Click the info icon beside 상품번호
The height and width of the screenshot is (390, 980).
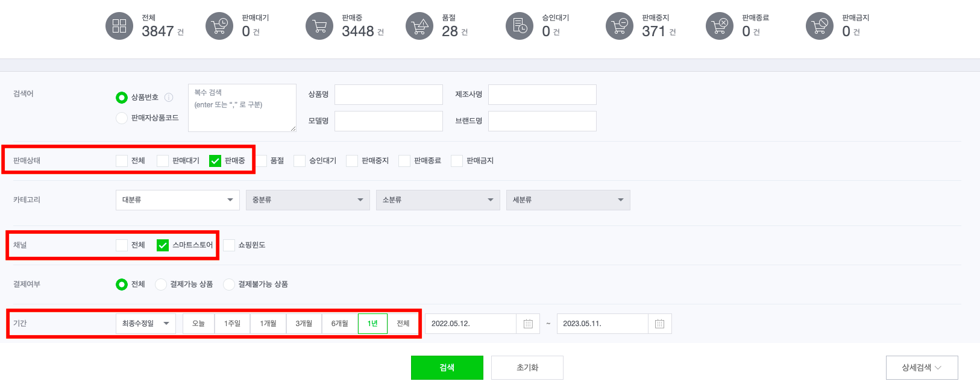tap(169, 97)
